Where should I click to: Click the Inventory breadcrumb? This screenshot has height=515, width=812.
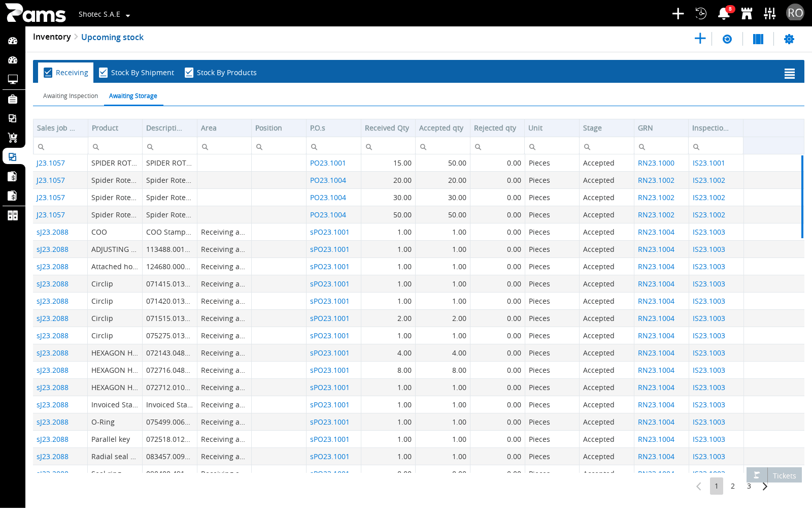tap(52, 37)
